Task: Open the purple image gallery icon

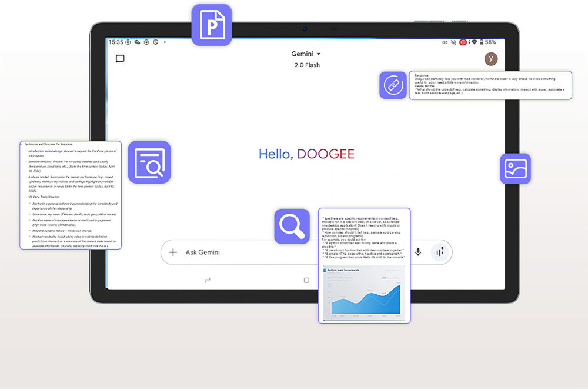Action: click(515, 169)
